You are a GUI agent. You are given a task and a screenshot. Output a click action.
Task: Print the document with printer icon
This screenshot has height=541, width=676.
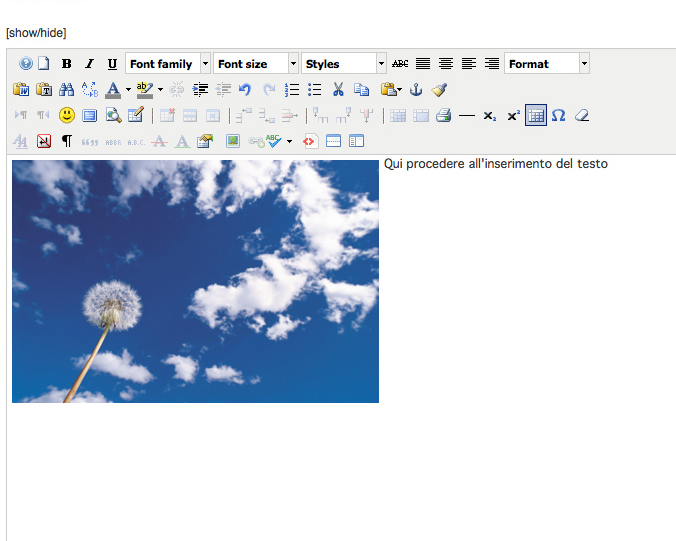point(443,115)
